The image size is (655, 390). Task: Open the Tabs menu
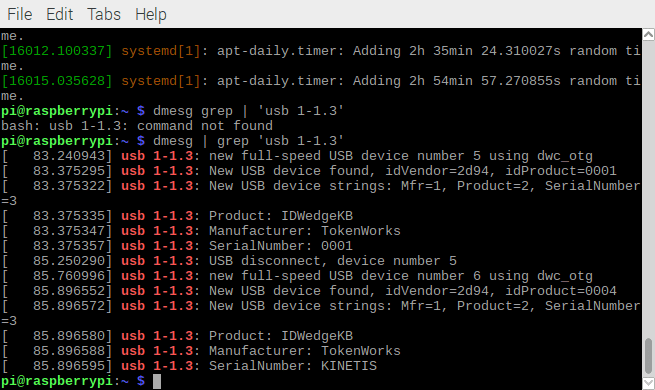[104, 14]
